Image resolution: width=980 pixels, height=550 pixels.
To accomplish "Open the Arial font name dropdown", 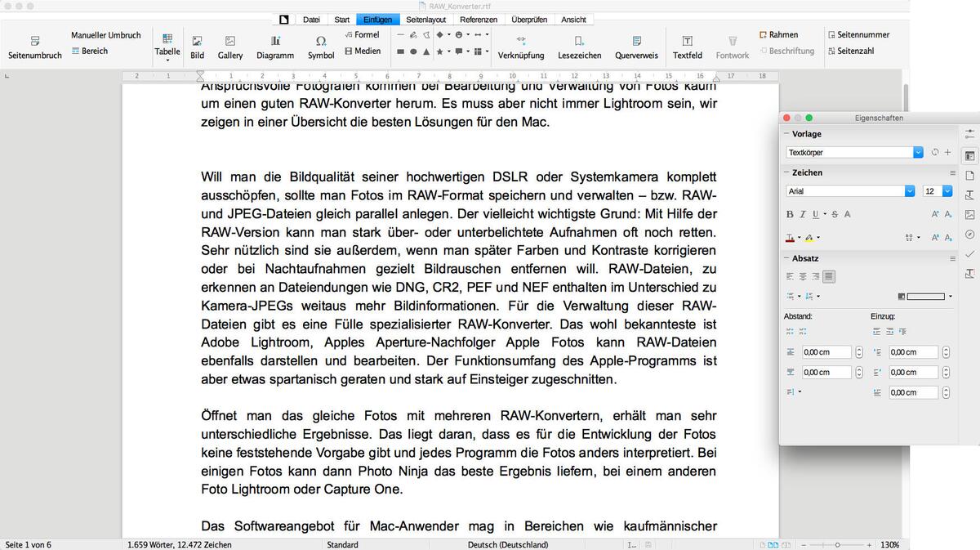I will [x=910, y=190].
